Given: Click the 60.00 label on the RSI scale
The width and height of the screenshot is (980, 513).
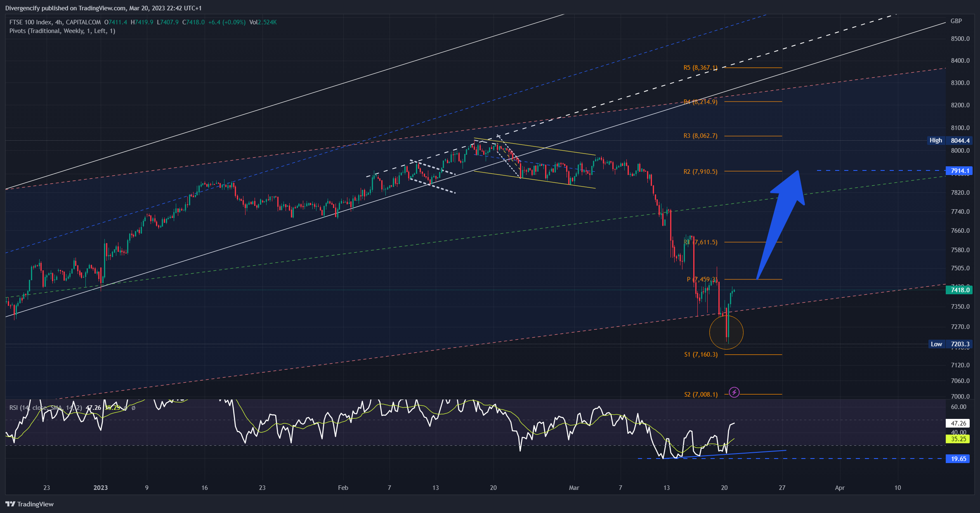Looking at the screenshot, I should point(959,407).
